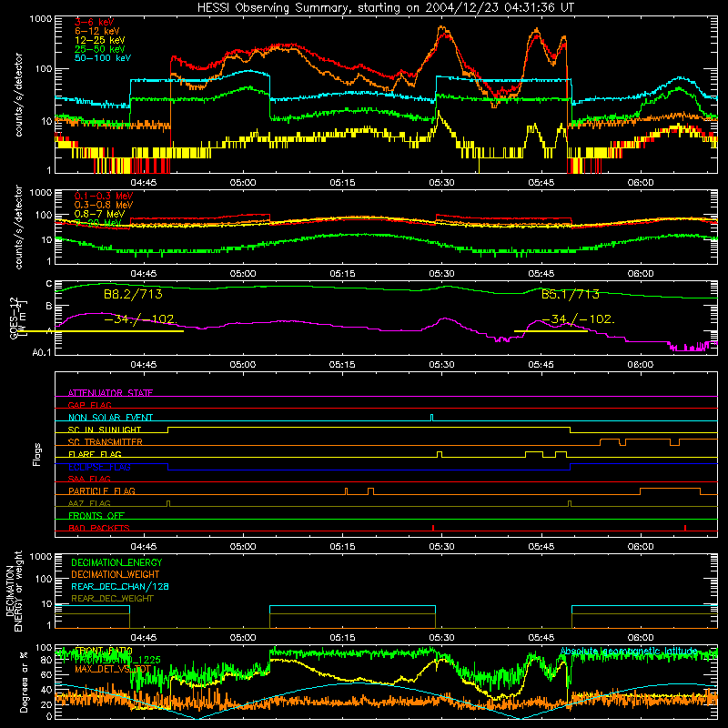This screenshot has height=728, width=728.
Task: Click the 'Absolute geomagnetic latitude' label
Action: [629, 651]
